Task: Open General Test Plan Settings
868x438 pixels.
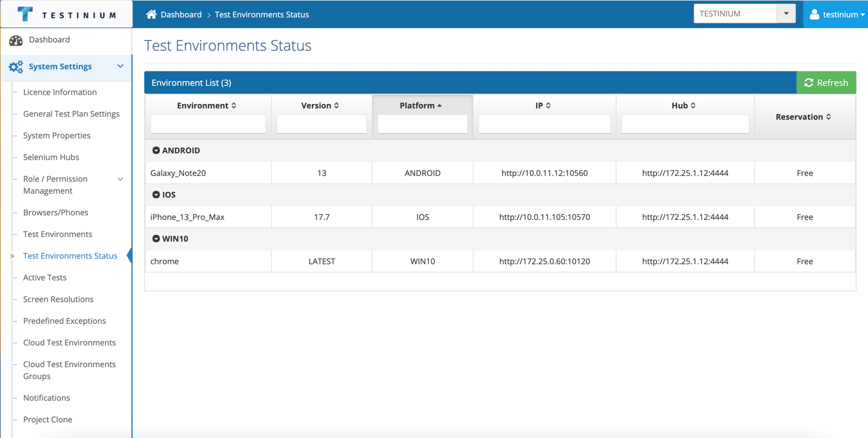Action: click(71, 114)
